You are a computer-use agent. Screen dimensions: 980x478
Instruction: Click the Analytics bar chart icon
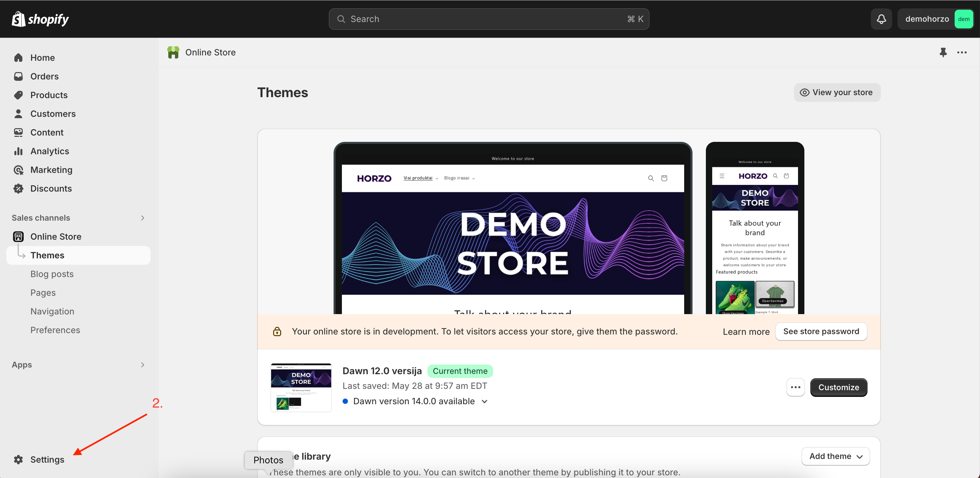point(18,151)
